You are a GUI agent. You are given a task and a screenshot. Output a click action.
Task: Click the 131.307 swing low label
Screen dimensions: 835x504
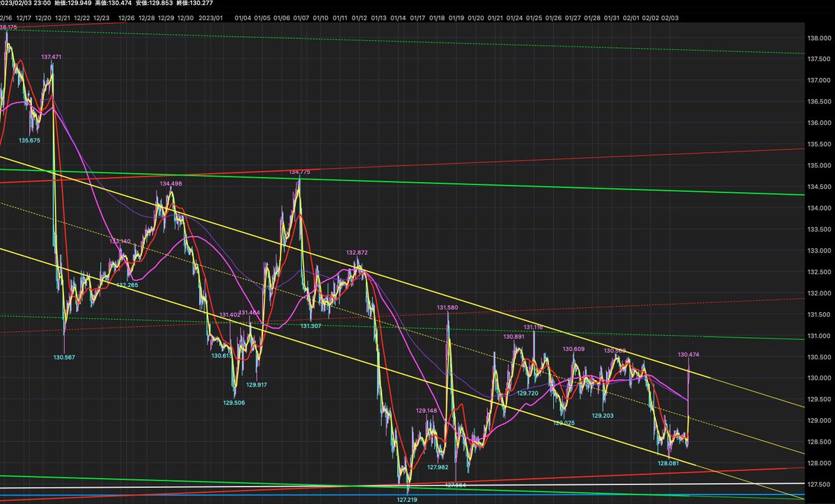pos(310,325)
